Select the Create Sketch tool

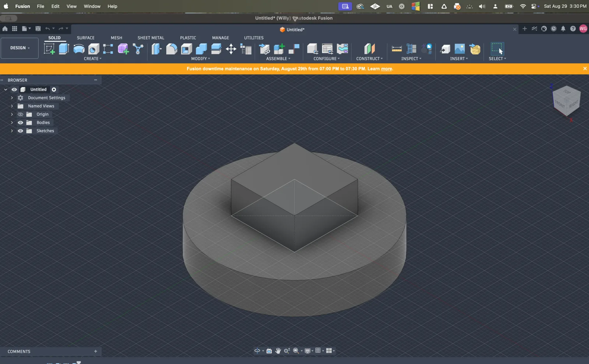[49, 49]
